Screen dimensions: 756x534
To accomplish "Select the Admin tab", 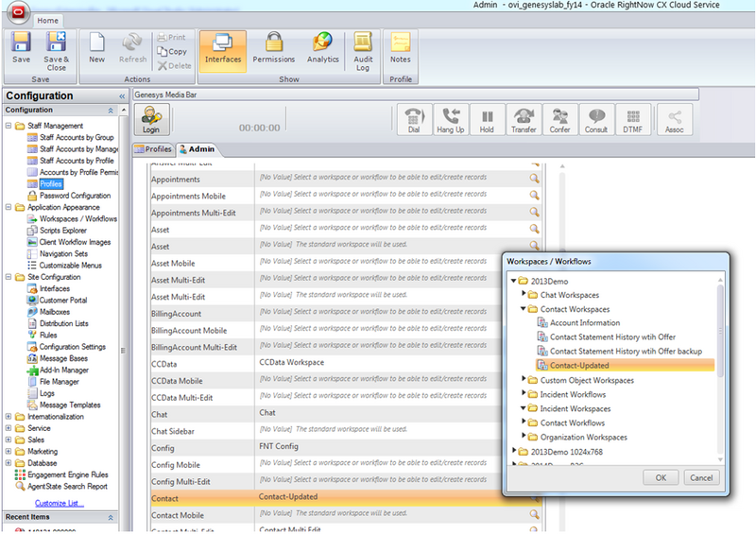I will [197, 149].
